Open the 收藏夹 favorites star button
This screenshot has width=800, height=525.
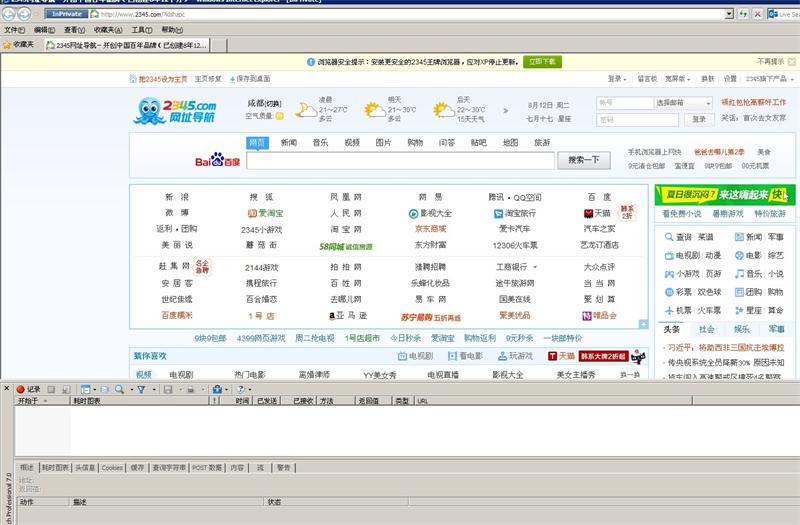pyautogui.click(x=18, y=45)
